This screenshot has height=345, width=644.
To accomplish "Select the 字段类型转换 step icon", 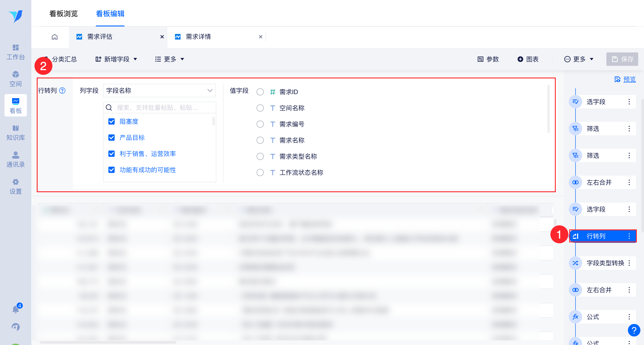I will (x=575, y=263).
